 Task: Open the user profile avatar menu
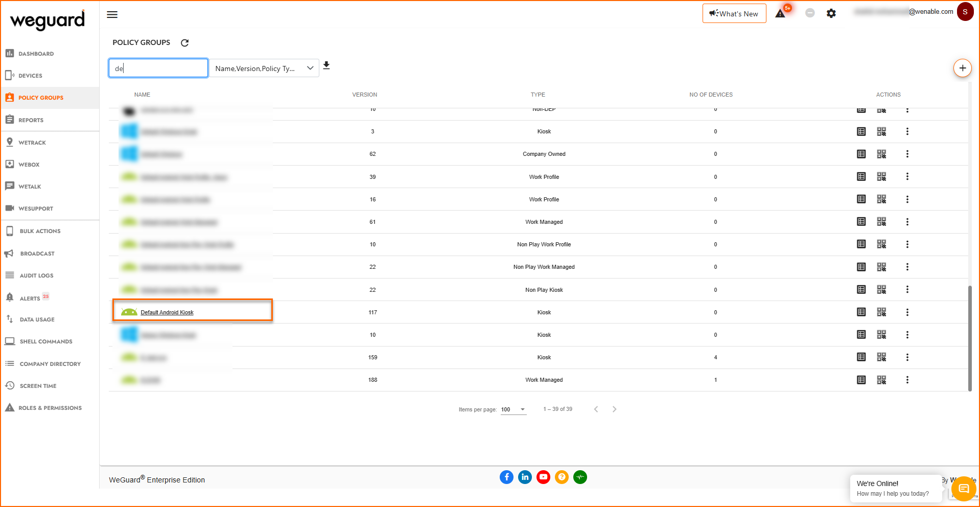(965, 12)
